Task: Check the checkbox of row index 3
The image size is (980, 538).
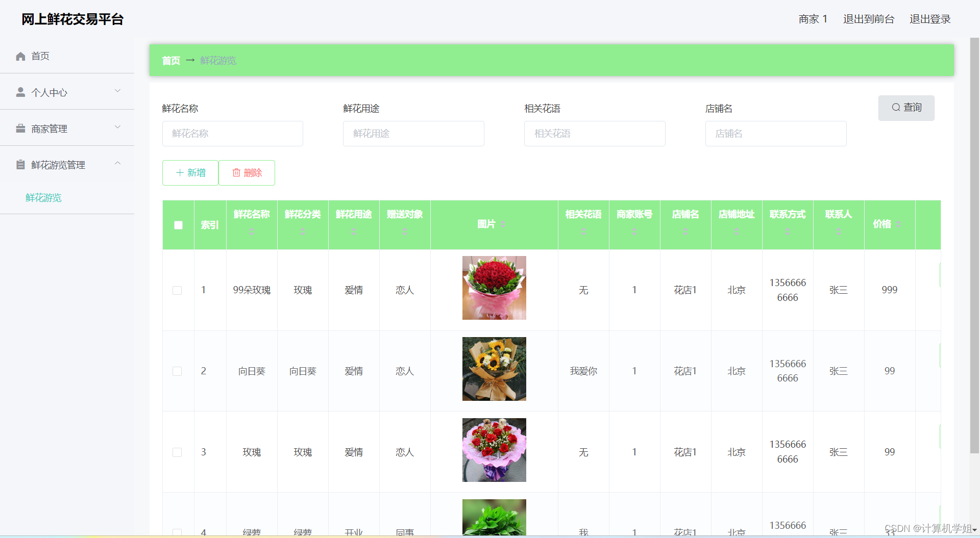Action: tap(177, 452)
